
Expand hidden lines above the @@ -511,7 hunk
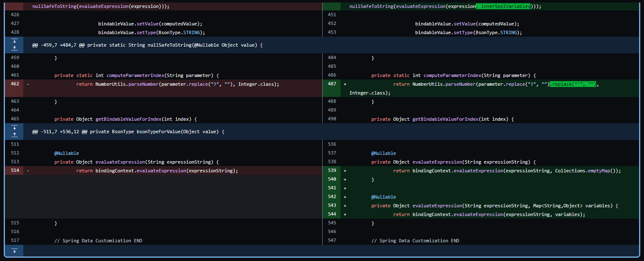pos(15,135)
